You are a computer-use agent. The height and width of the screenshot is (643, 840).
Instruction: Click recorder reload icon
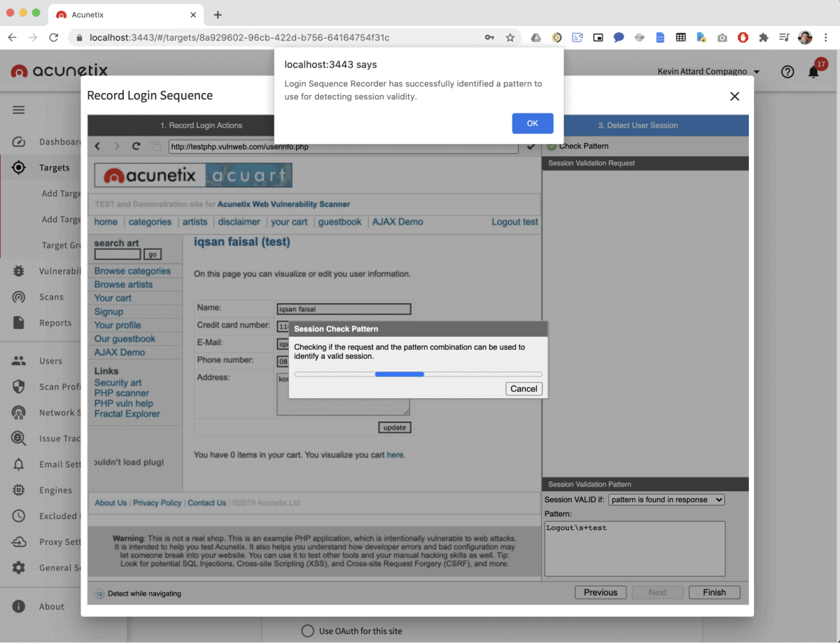click(136, 146)
